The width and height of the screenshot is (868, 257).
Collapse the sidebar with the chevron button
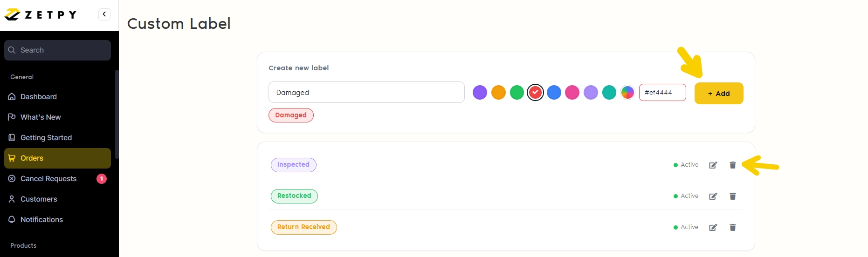tap(104, 14)
